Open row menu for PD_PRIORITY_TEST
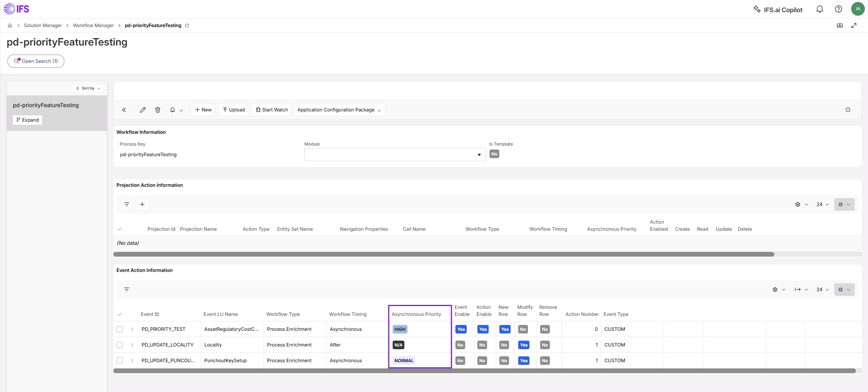The image size is (868, 392). tap(132, 329)
